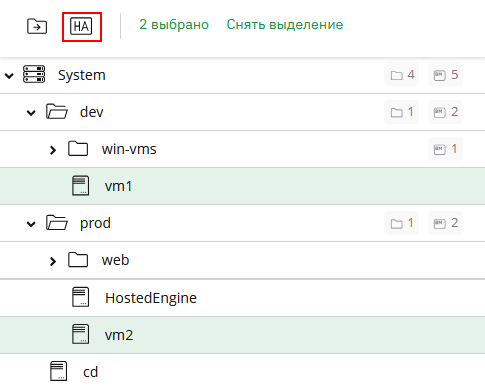Select the System tree label
The width and height of the screenshot is (485, 386).
pyautogui.click(x=82, y=75)
